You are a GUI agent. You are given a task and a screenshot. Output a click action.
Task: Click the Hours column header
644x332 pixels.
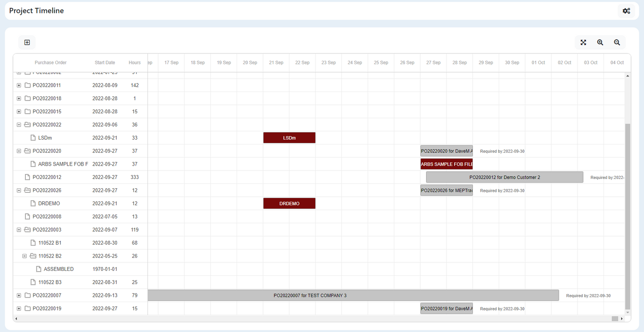point(135,62)
